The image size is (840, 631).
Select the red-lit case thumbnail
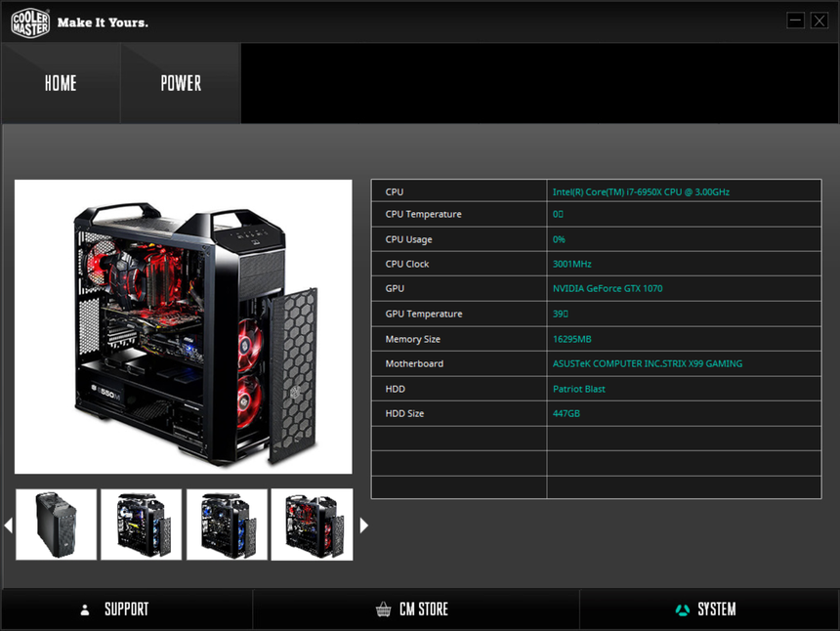[312, 525]
